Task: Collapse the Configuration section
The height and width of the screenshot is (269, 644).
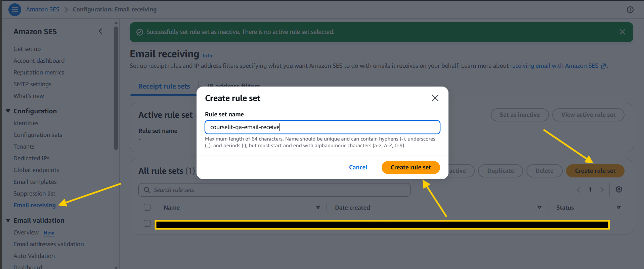Action: click(x=8, y=111)
